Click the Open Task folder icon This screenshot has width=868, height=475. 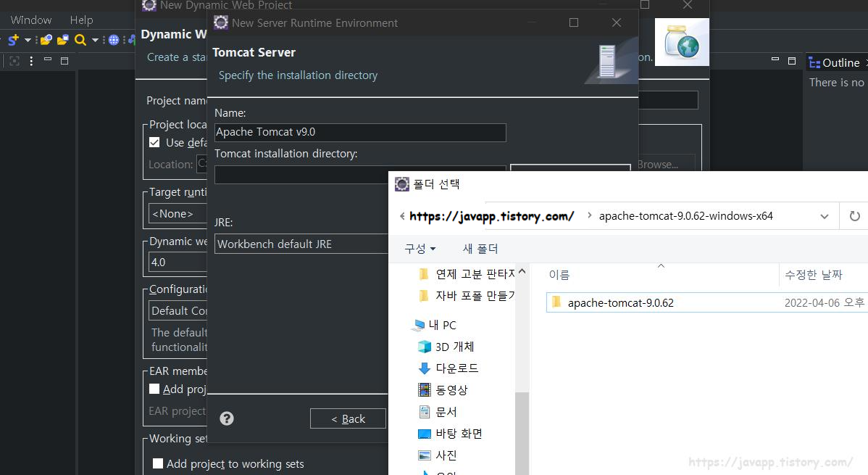pos(63,40)
